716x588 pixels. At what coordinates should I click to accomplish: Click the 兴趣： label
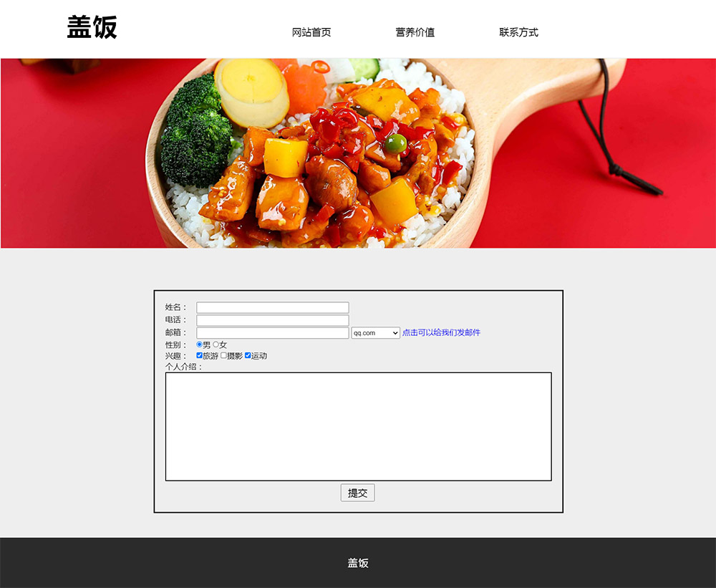tap(177, 356)
